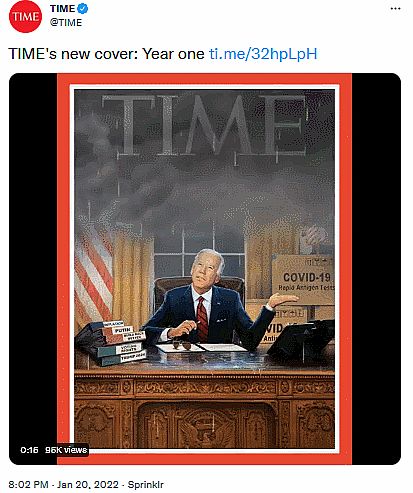
Task: Click the American flag in the cover
Action: click(x=93, y=275)
